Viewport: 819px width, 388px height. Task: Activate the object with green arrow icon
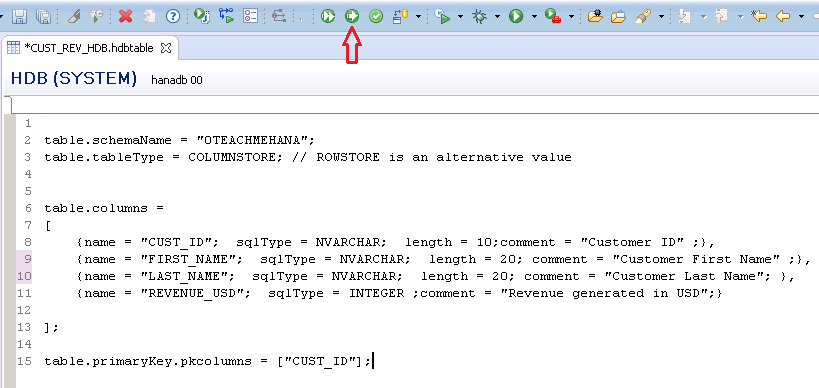pos(352,17)
